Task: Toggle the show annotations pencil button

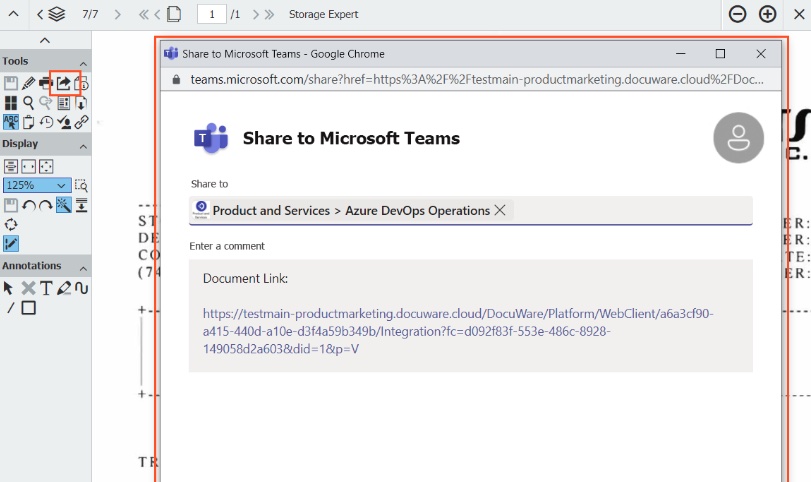Action: [11, 243]
